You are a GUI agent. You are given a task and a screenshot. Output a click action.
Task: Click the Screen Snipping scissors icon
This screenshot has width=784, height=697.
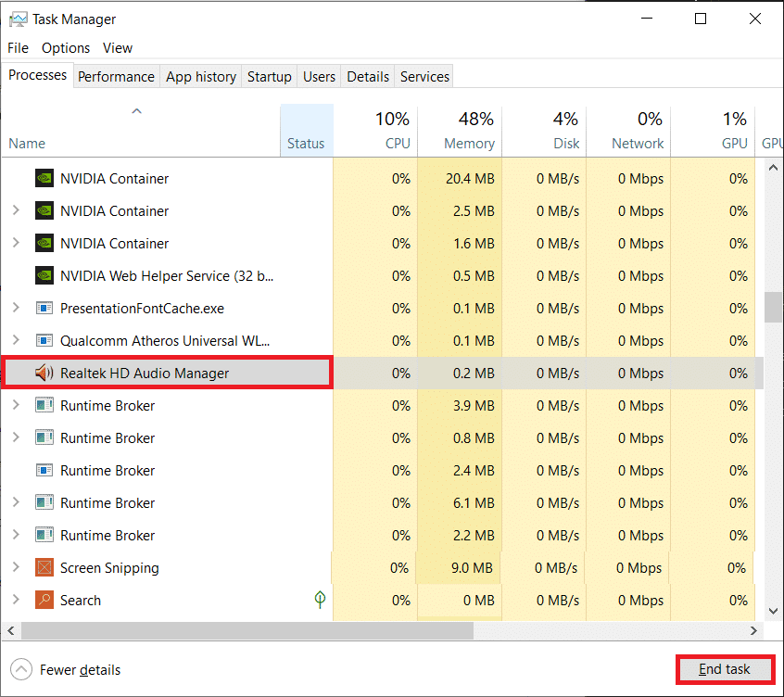point(44,567)
